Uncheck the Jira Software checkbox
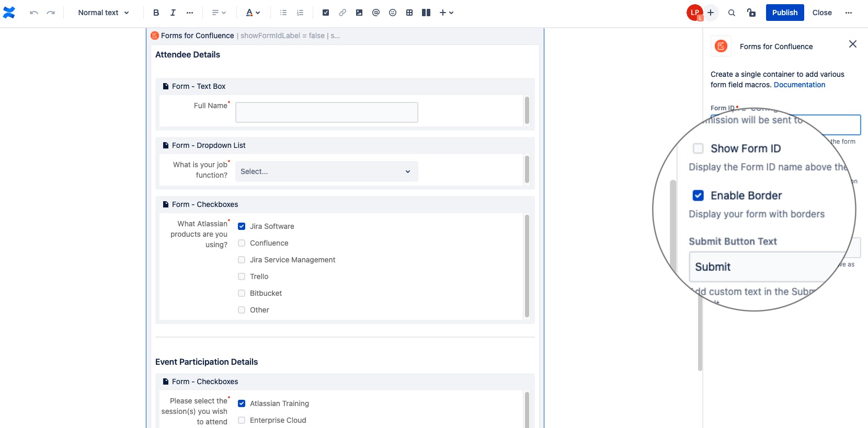Screen dimensions: 868x428 click(242, 226)
